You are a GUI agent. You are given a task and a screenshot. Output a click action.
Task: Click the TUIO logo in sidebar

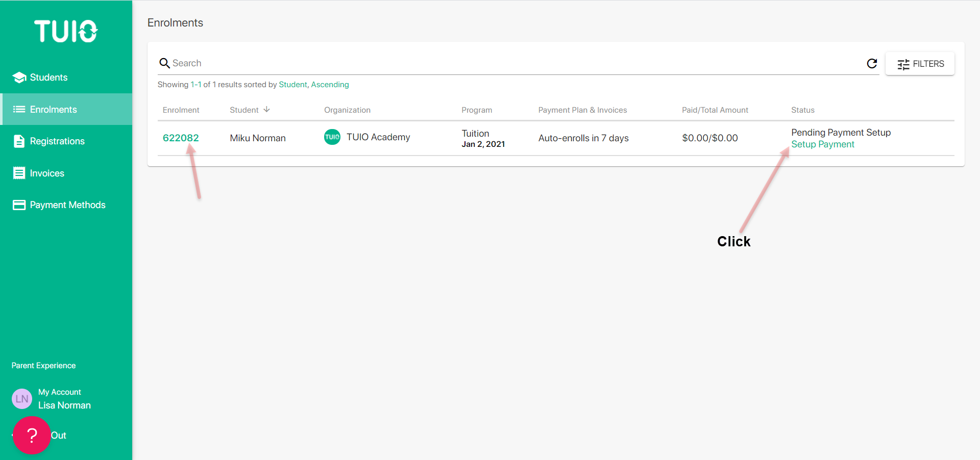(x=66, y=31)
